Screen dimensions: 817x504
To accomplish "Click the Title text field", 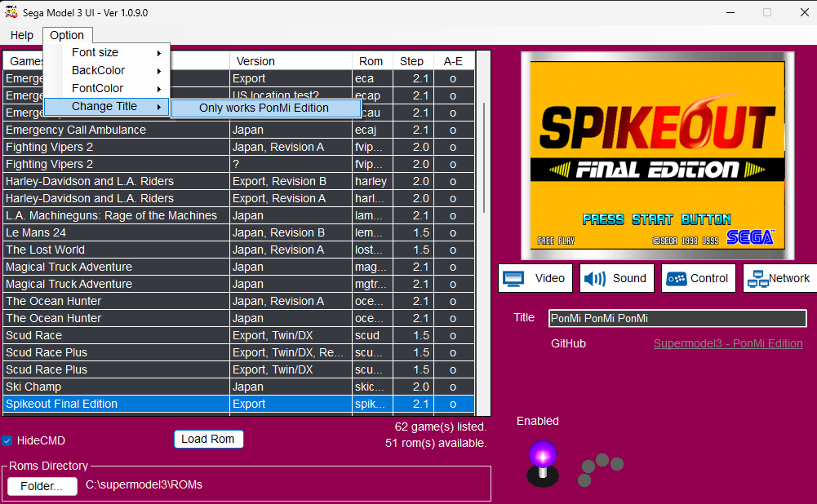I will pos(677,318).
